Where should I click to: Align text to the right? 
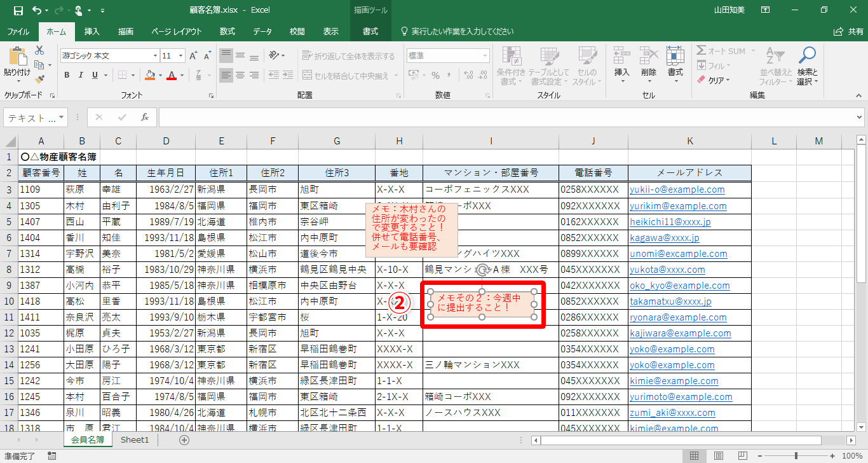(x=254, y=76)
